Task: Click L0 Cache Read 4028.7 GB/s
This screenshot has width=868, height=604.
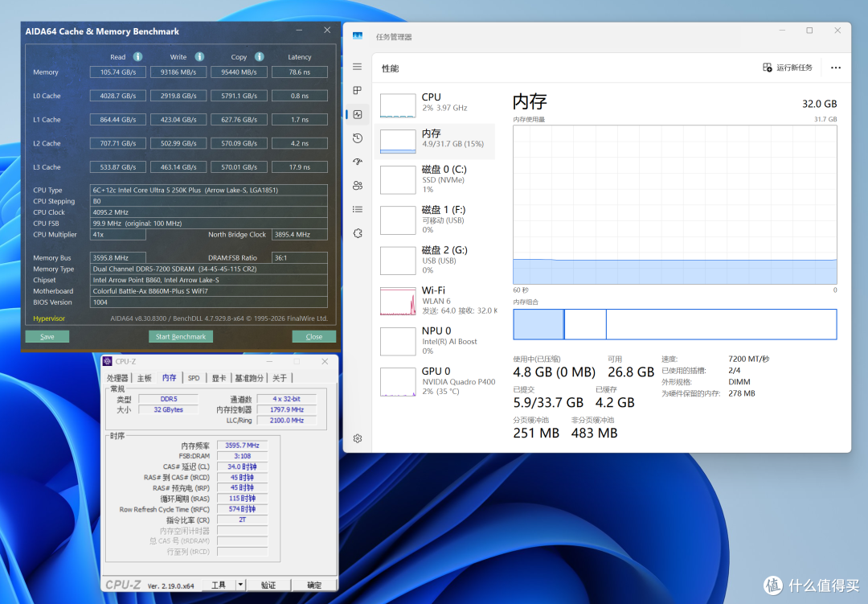Action: pyautogui.click(x=118, y=96)
